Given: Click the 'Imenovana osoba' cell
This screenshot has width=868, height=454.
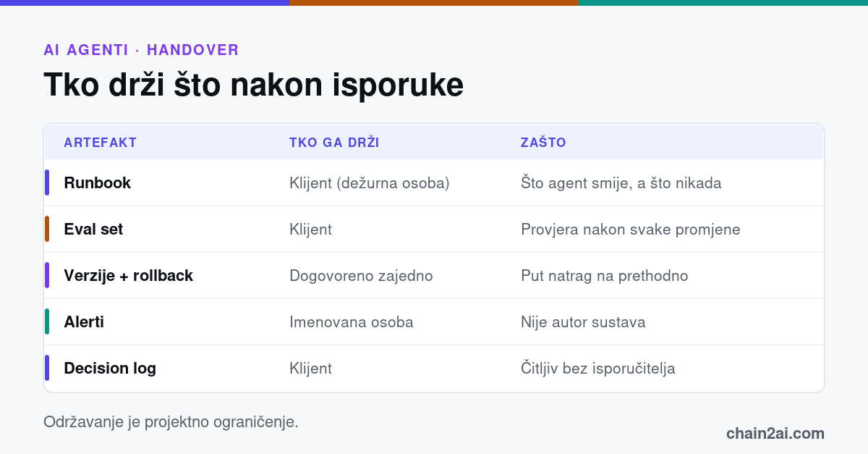Looking at the screenshot, I should click(x=352, y=322).
